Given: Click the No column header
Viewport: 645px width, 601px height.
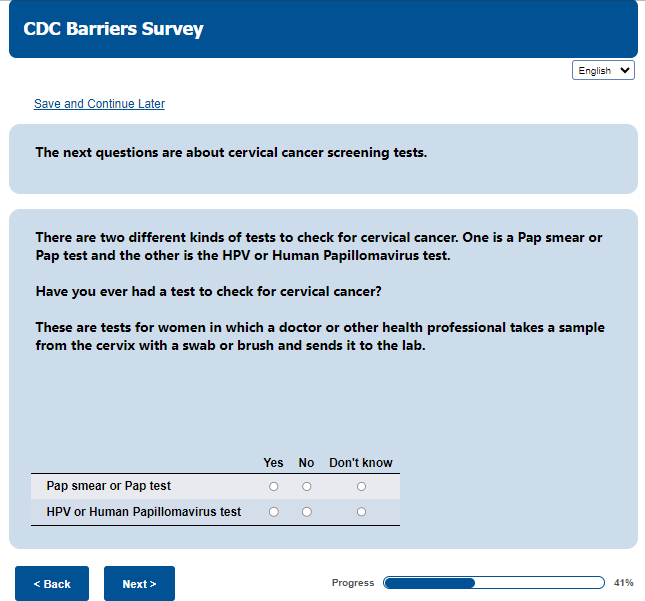Looking at the screenshot, I should (x=306, y=463).
